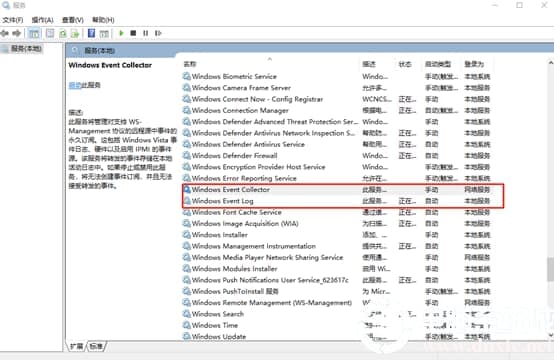This screenshot has height=360, width=554.
Task: Select Windows Push Notifications User Service_623617c
Action: click(337, 280)
